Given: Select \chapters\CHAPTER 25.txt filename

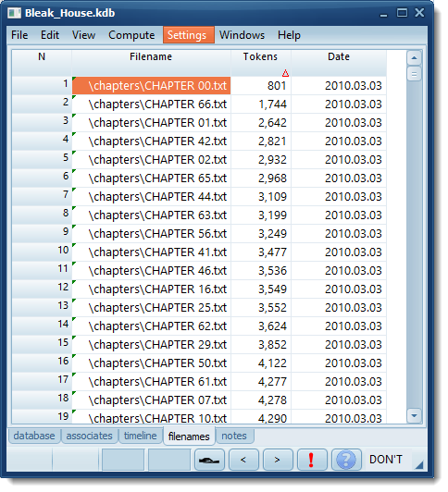Looking at the screenshot, I should click(x=151, y=308).
